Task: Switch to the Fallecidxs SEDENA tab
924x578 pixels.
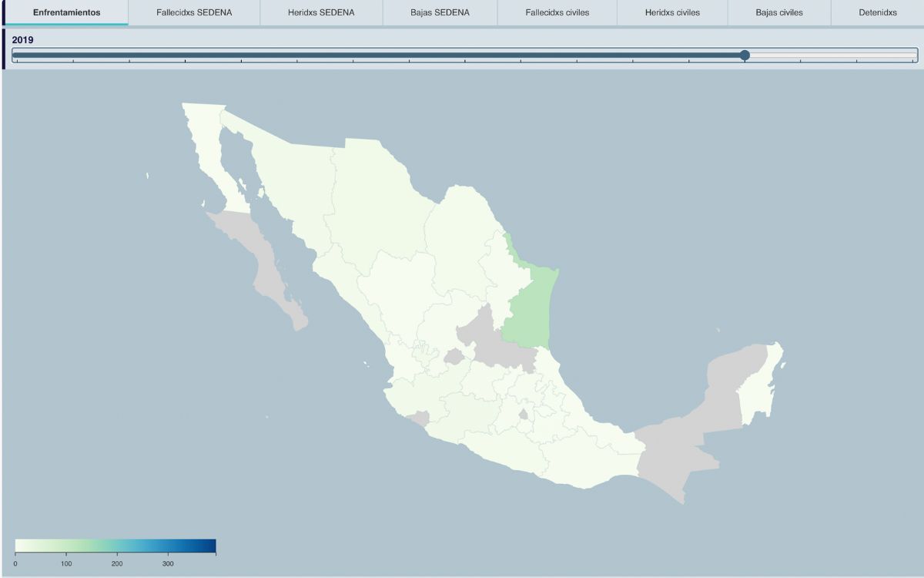Action: tap(194, 12)
